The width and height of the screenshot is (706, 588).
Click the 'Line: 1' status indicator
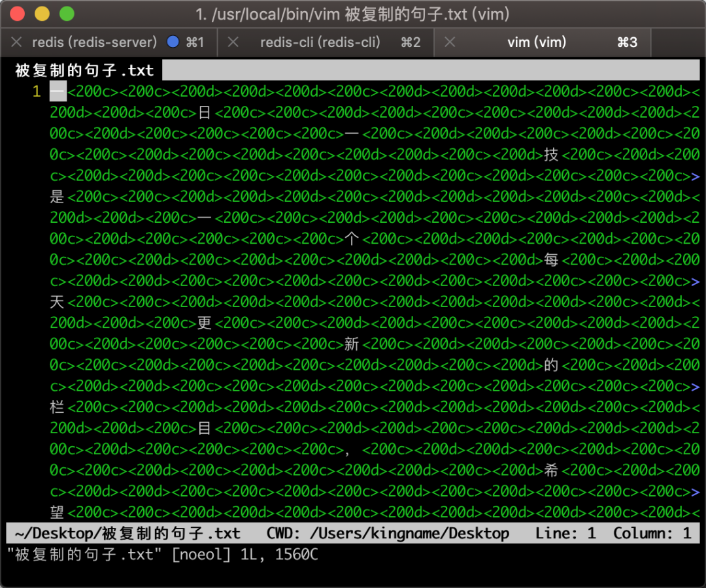point(565,534)
